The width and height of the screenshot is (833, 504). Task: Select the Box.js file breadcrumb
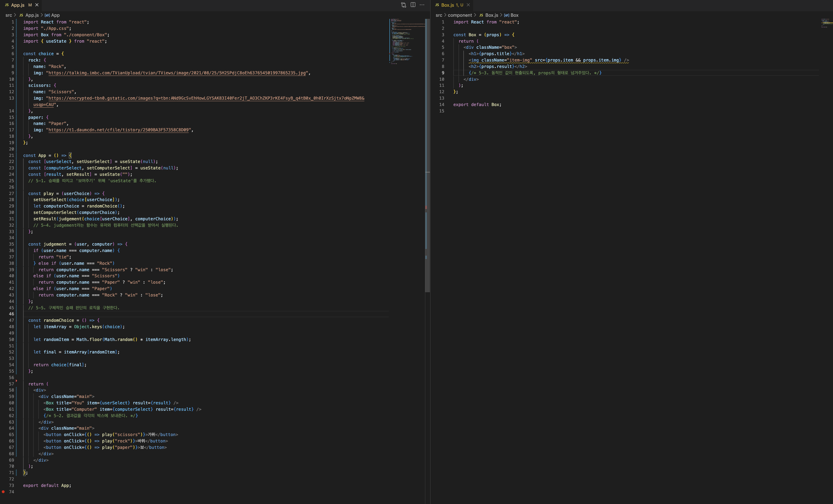coord(489,15)
